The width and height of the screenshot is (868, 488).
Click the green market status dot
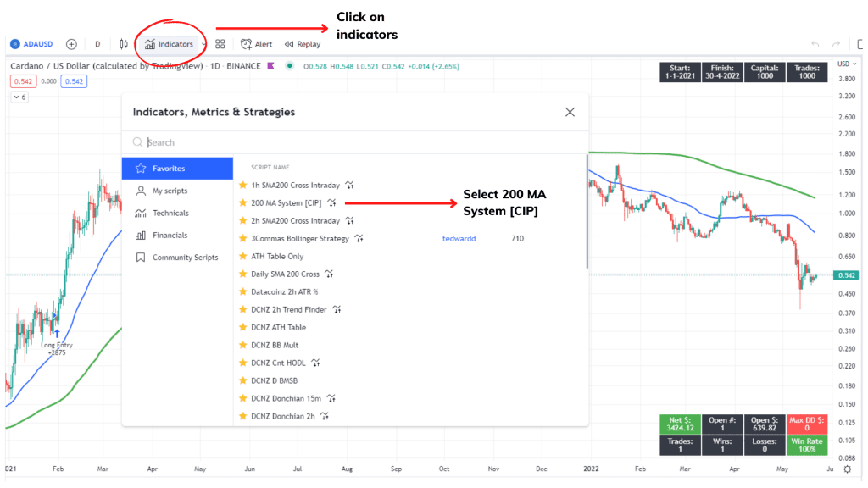[290, 66]
